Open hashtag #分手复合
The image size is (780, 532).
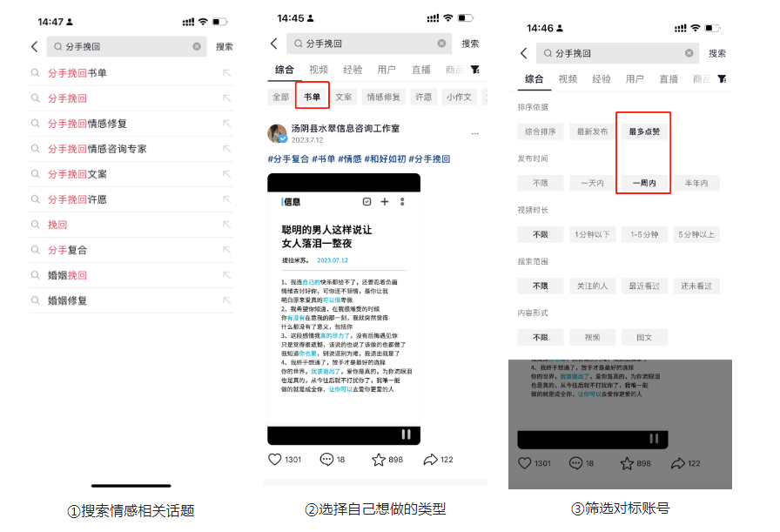tap(288, 159)
